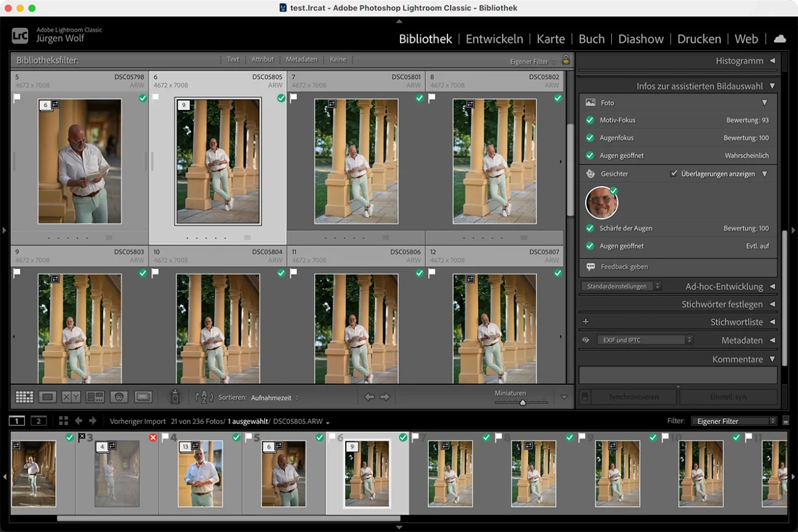Select Attribut library filter

coord(262,59)
